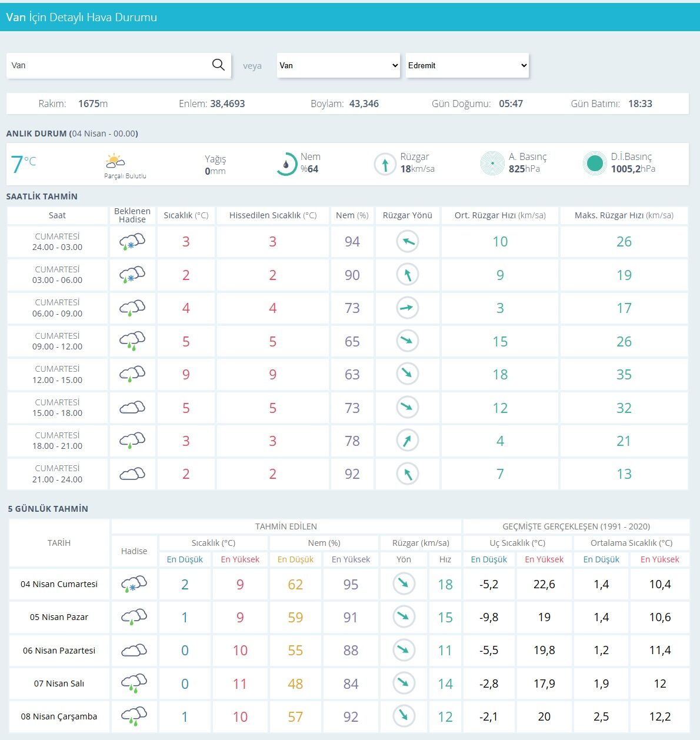The height and width of the screenshot is (740, 700).
Task: Click the Parçalı Bulutlu weather icon
Action: click(115, 161)
